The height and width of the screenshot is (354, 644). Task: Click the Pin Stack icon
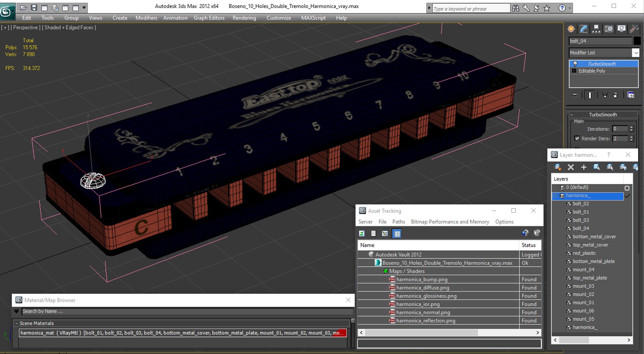(575, 95)
